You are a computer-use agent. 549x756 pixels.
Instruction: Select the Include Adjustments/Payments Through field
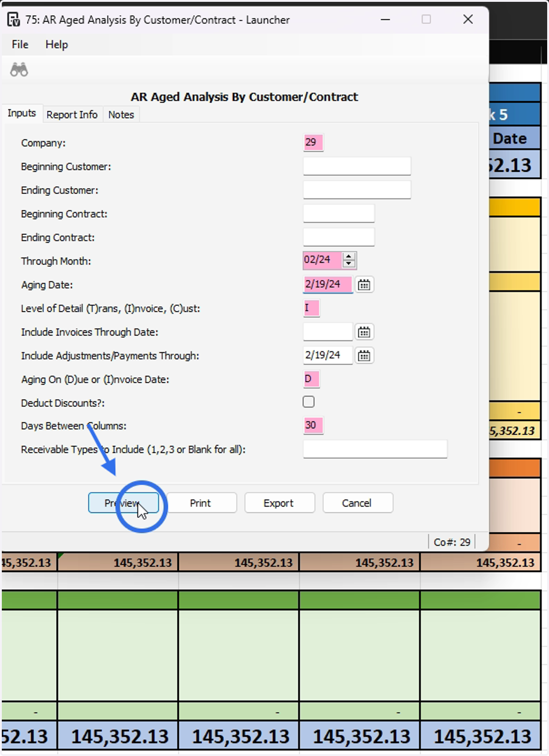(328, 355)
